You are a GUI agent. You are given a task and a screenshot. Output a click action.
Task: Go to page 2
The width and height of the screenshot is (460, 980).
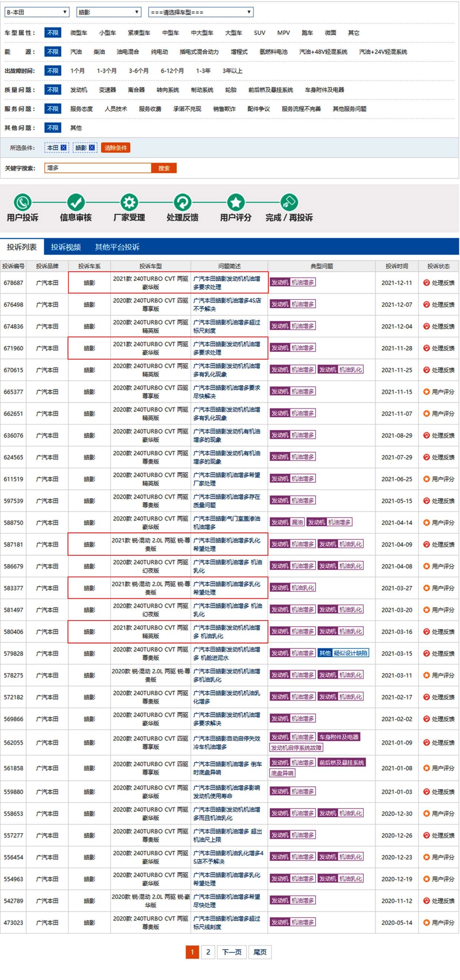[x=208, y=952]
